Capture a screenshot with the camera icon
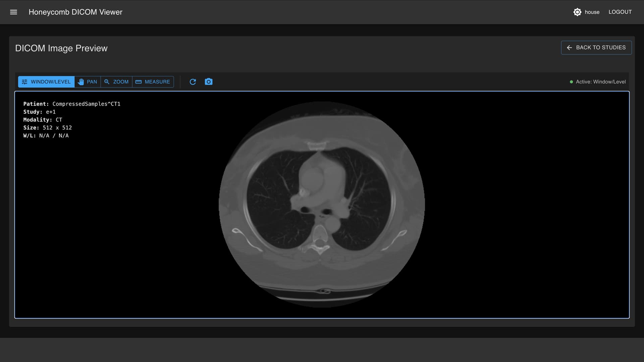The image size is (644, 362). point(209,82)
